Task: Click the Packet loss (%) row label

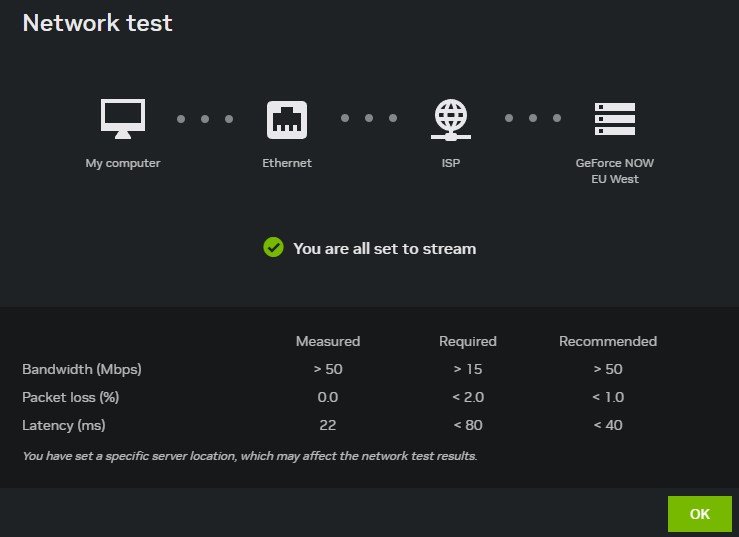Action: pyautogui.click(x=71, y=397)
